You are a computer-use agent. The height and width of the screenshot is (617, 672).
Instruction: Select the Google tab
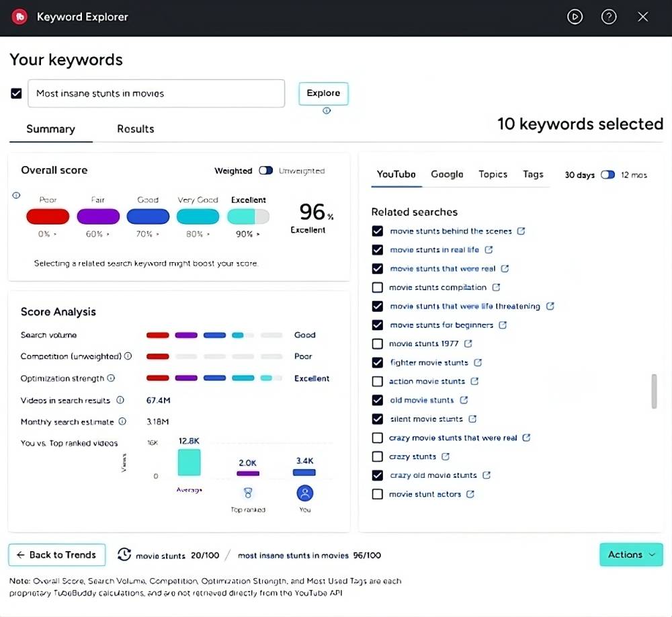(447, 174)
